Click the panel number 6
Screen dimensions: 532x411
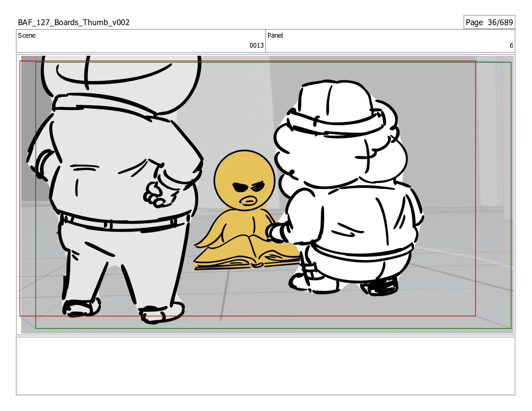click(511, 45)
